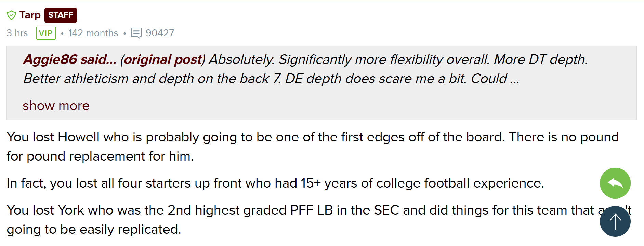Viewport: 644px width, 246px height.
Task: Click the green VIP badge
Action: point(46,33)
